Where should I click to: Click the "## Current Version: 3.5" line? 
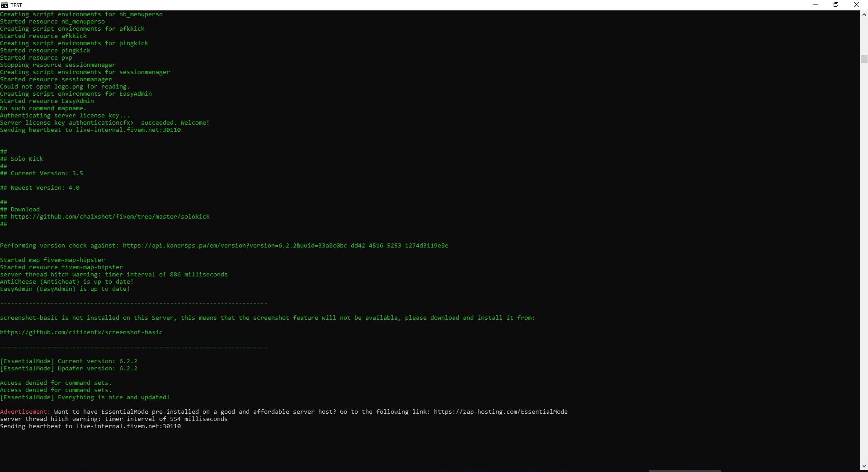(42, 173)
